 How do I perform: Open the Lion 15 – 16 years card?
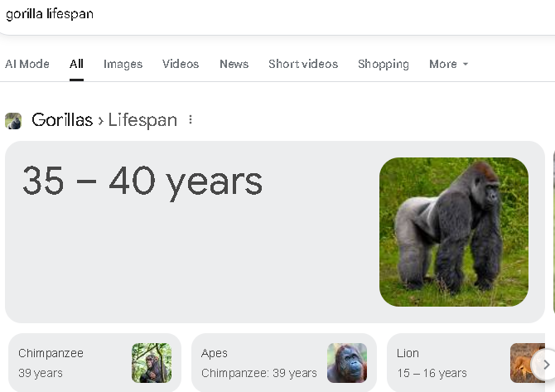point(466,363)
